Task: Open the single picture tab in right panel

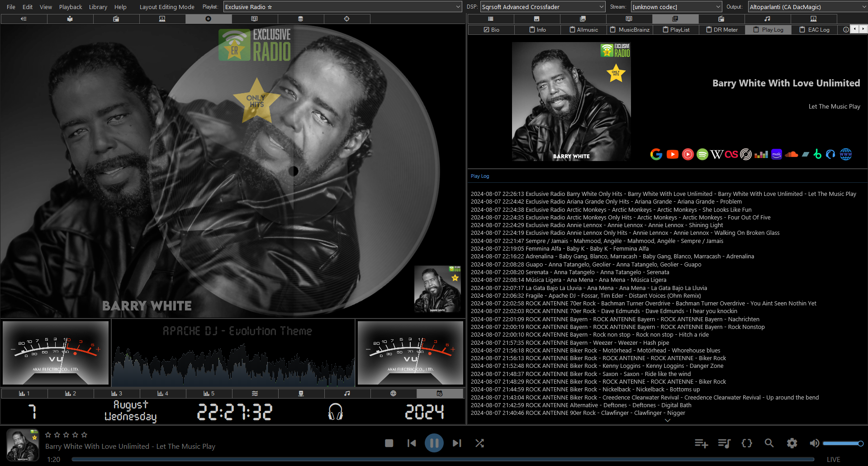Action: 537,19
